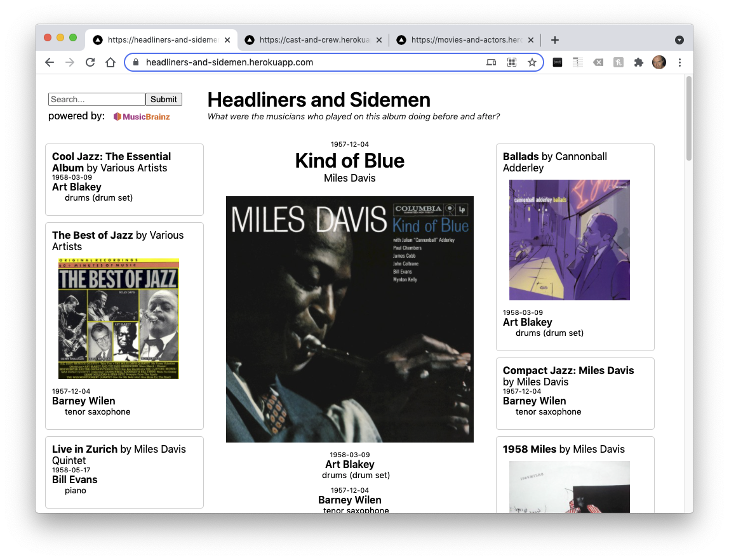Focus the Search text field

click(x=97, y=99)
